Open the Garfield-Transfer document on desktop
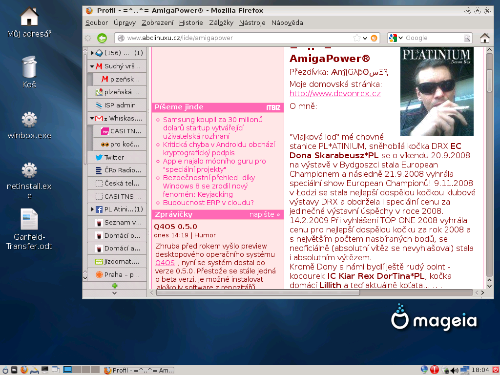The height and width of the screenshot is (375, 500). click(29, 229)
